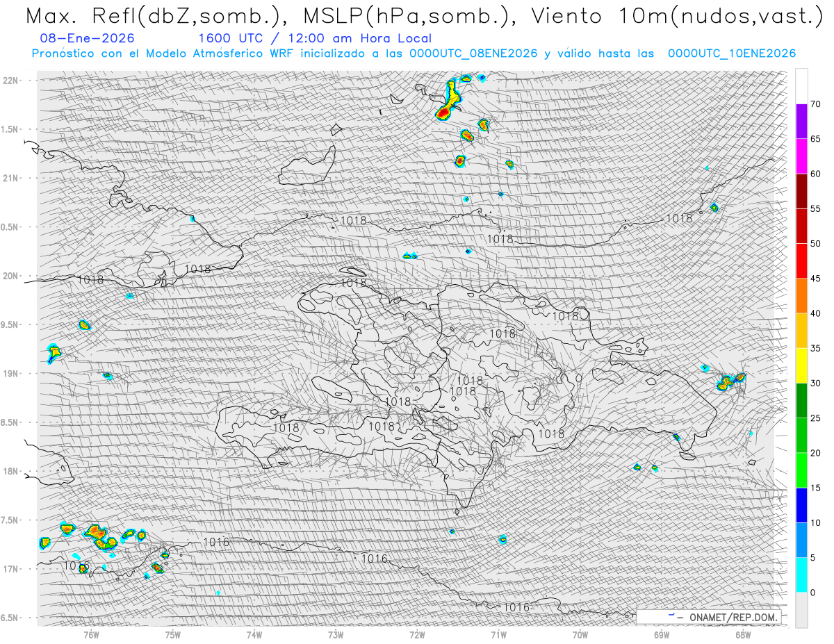This screenshot has width=834, height=644.
Task: Select the colorbar label 35
Action: [815, 348]
